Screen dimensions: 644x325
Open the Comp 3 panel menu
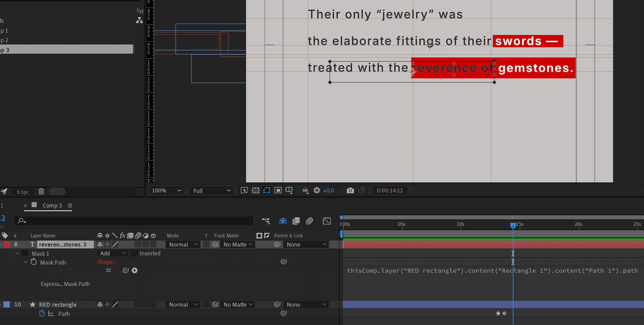point(70,205)
